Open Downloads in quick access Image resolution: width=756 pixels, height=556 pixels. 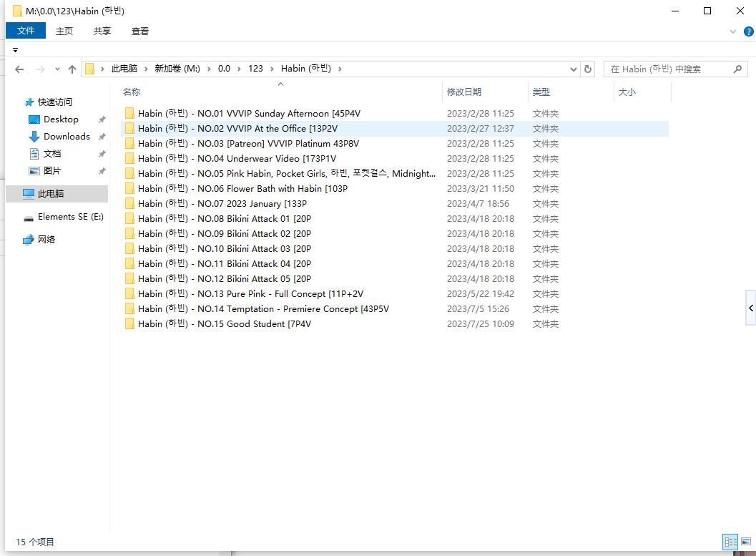coord(67,137)
